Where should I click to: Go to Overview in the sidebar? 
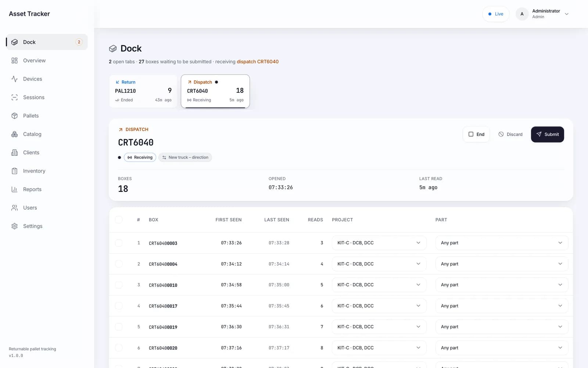tap(47, 60)
